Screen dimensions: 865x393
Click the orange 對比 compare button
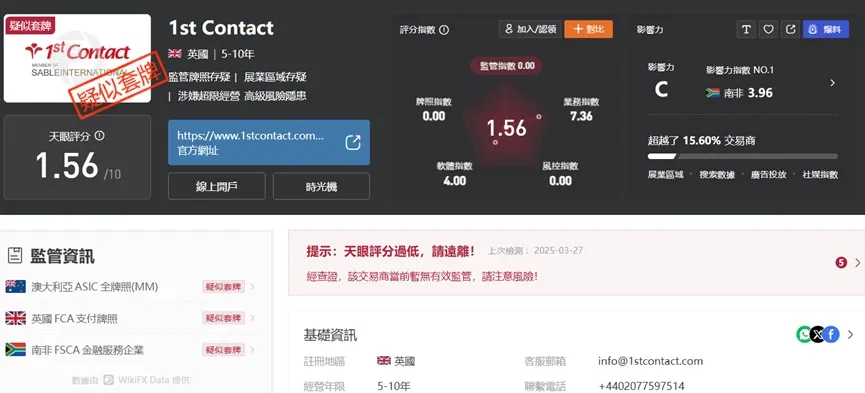[x=588, y=29]
